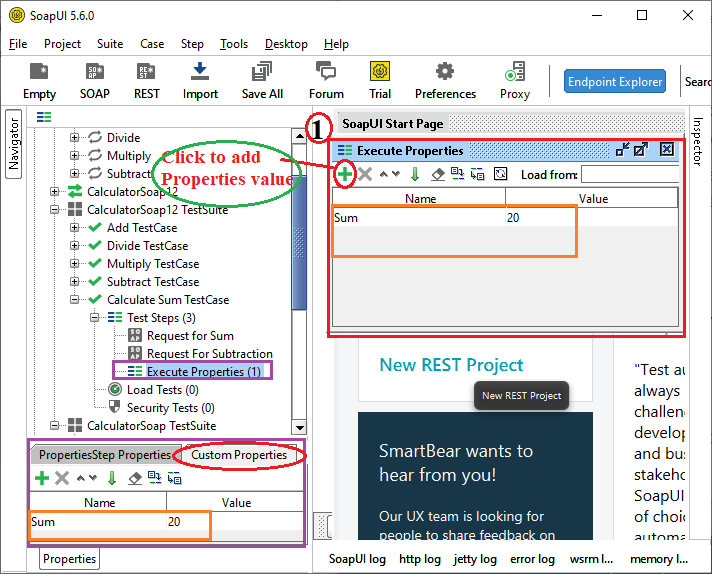The height and width of the screenshot is (574, 712).
Task: Move property up in Execute Properties toolbar
Action: [x=384, y=174]
